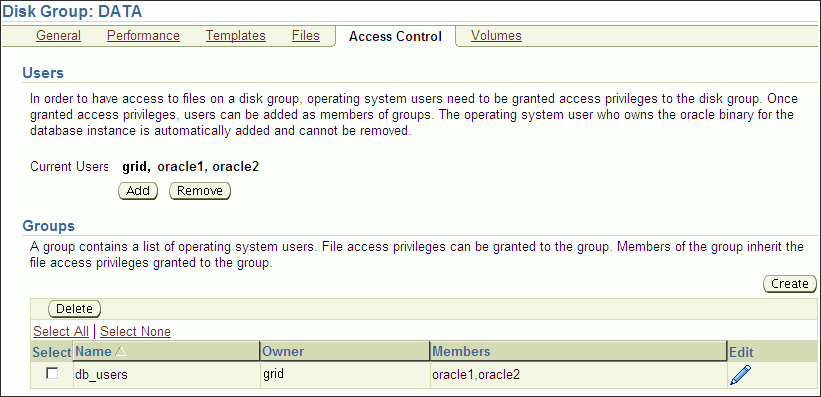Click the Members column header

click(x=461, y=351)
